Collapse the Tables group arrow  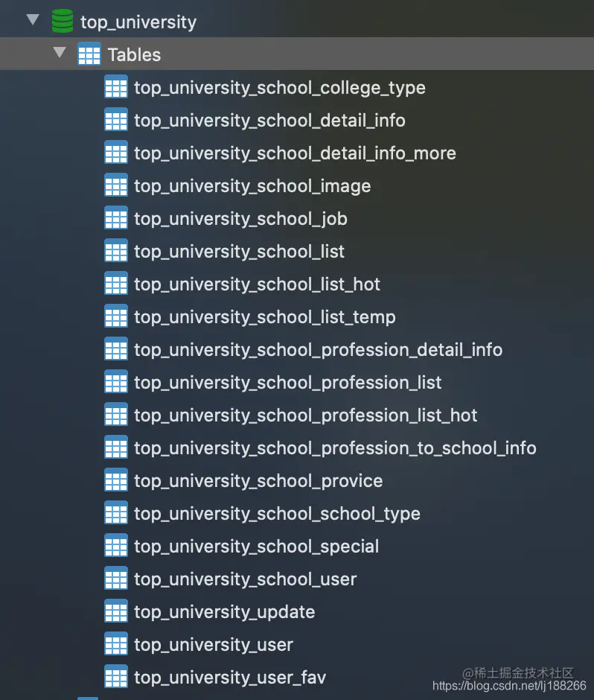tap(60, 53)
